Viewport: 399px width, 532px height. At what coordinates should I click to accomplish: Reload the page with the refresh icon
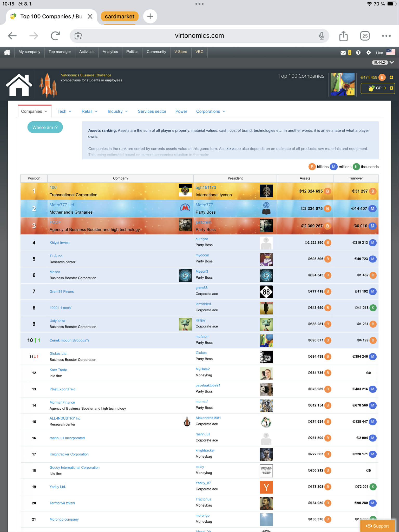[55, 36]
